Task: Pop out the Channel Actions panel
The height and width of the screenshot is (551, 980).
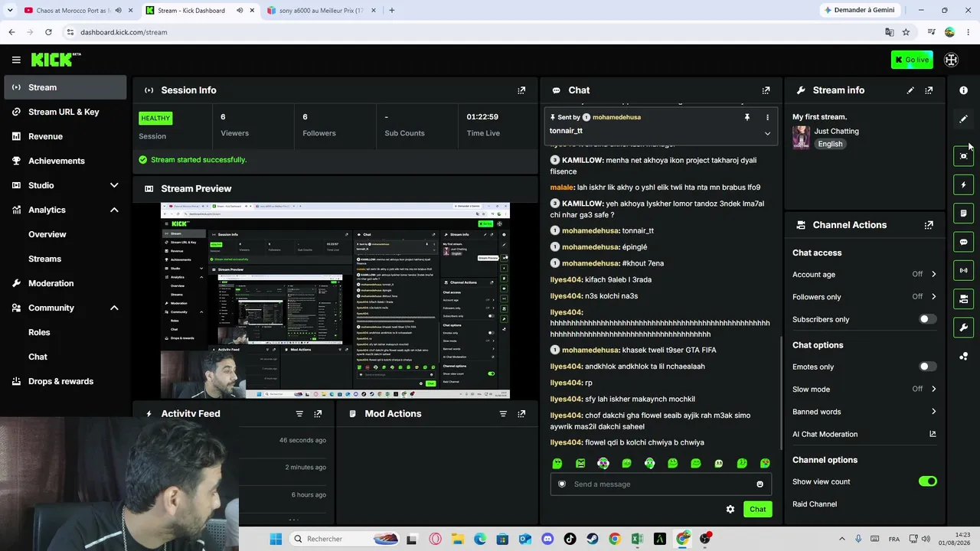Action: point(929,225)
